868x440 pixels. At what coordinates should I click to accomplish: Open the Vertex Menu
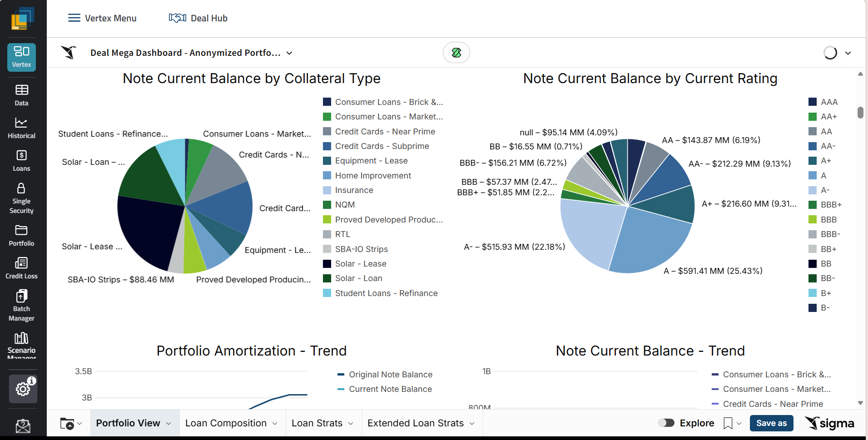102,18
